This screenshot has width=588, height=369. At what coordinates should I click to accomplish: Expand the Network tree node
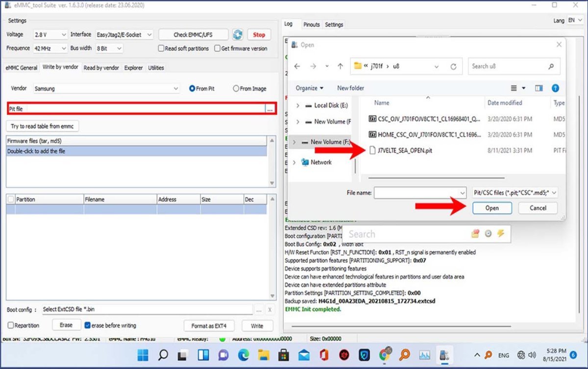click(x=294, y=162)
